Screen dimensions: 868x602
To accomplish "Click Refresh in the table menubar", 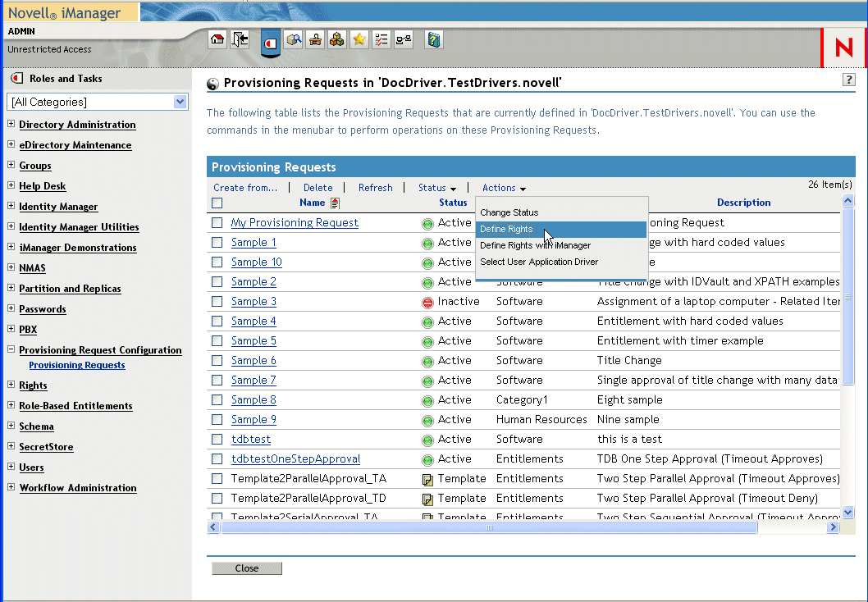I will pyautogui.click(x=375, y=188).
